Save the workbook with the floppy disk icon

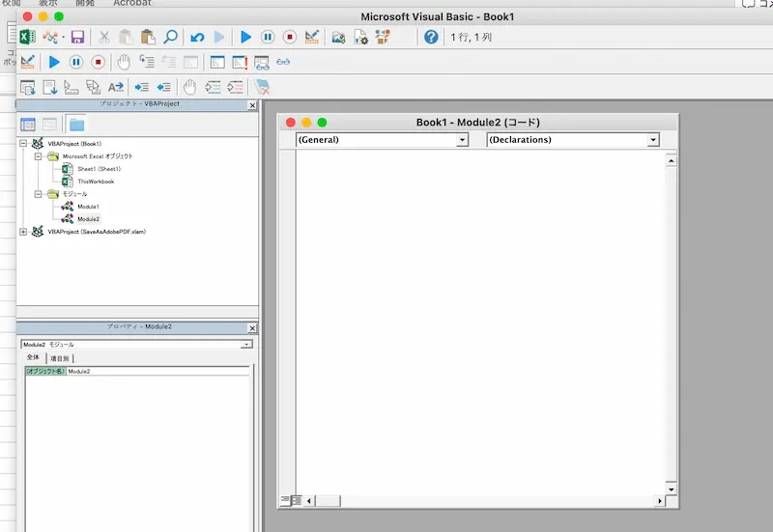tap(77, 37)
